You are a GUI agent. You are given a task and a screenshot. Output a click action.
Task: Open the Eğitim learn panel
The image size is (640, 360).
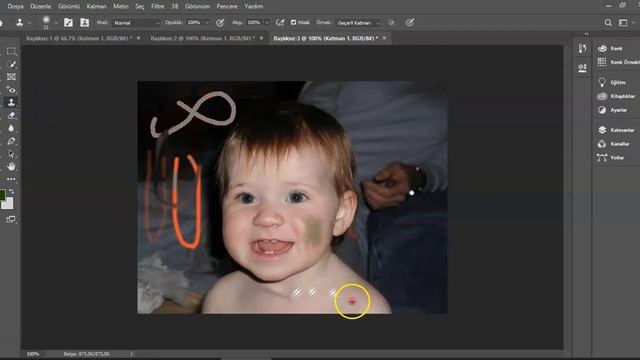611,82
